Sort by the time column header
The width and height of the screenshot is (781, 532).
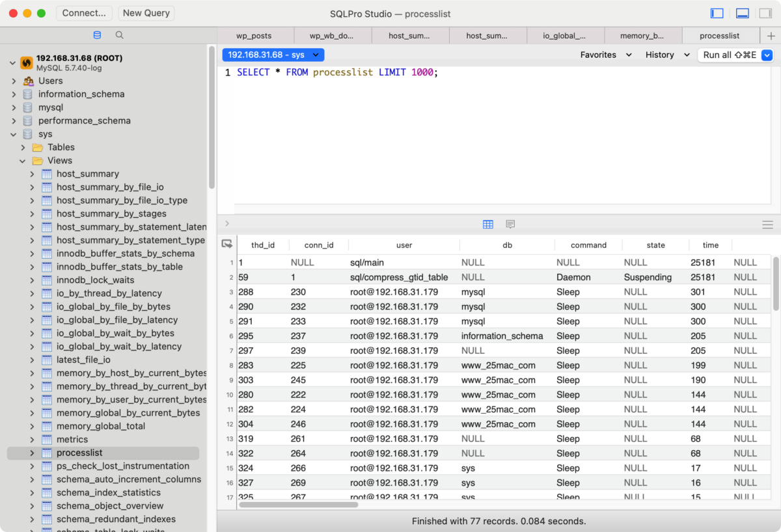click(711, 245)
